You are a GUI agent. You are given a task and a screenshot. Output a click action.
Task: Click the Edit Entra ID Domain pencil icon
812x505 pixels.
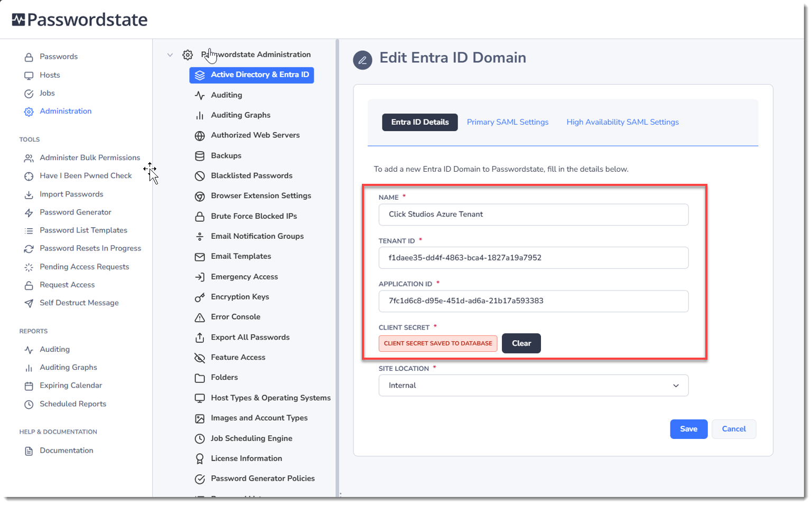[362, 60]
